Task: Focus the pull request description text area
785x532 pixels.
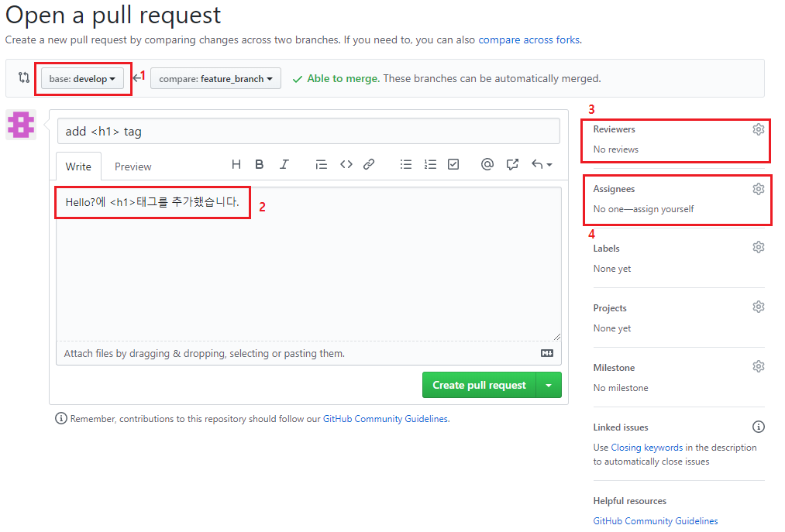Action: 308,264
